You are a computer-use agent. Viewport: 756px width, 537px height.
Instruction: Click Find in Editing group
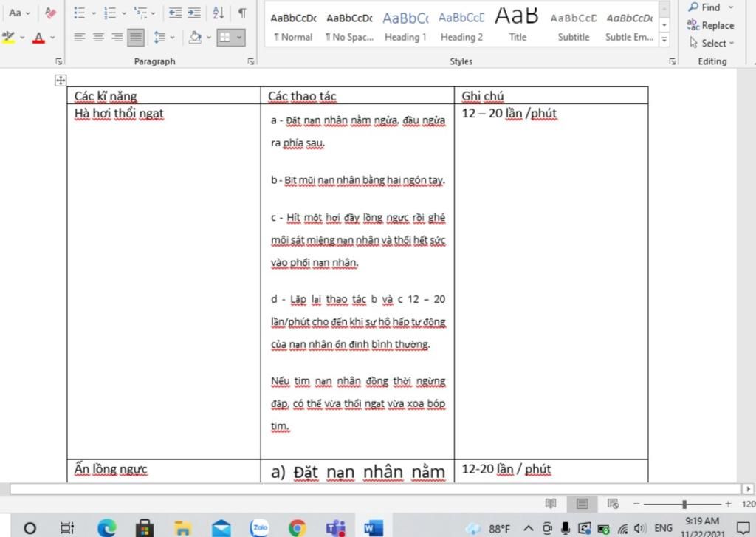(710, 7)
